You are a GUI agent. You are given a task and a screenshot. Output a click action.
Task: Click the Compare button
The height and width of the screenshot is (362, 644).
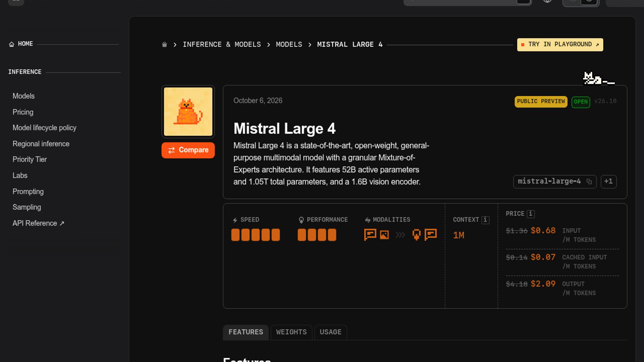pos(188,150)
